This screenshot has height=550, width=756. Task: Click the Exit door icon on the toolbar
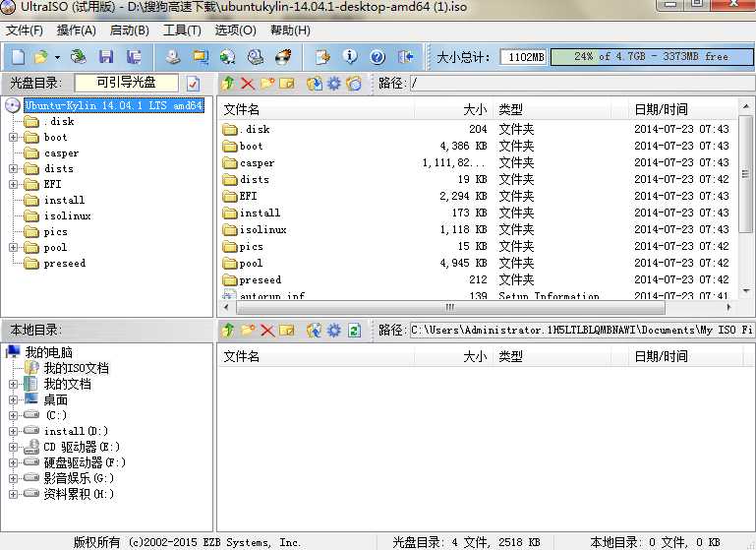tap(405, 57)
